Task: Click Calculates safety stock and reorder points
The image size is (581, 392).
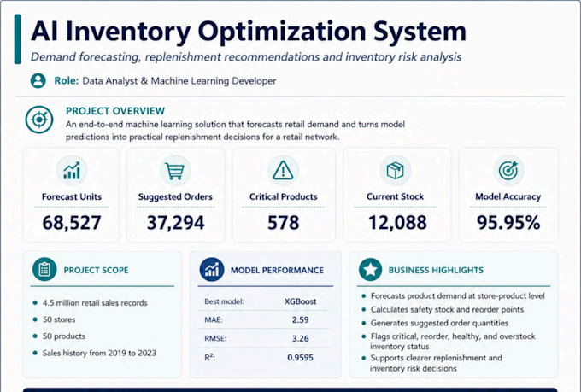Action: [x=447, y=309]
